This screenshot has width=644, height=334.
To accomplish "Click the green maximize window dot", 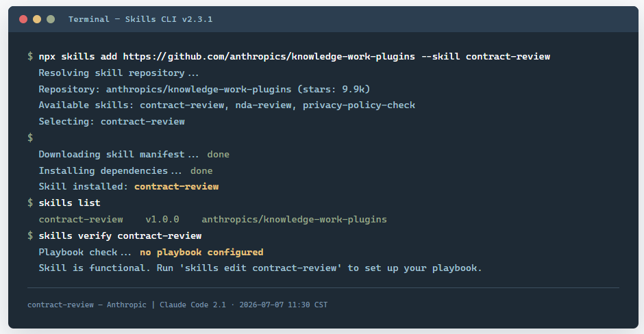I will [51, 19].
